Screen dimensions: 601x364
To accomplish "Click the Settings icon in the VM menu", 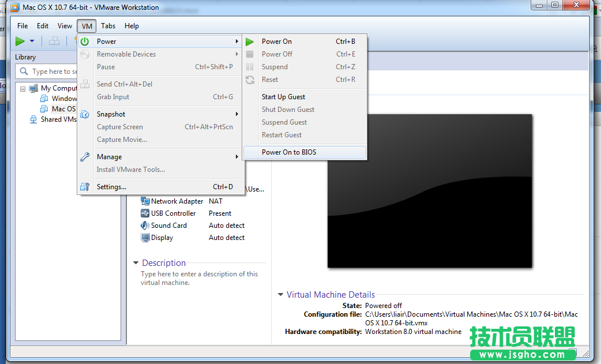I will tap(84, 186).
